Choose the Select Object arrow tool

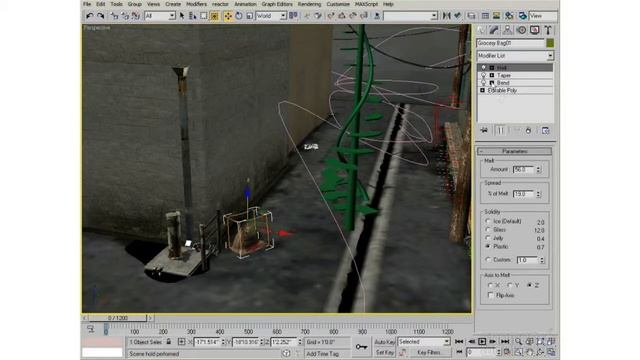coord(182,16)
